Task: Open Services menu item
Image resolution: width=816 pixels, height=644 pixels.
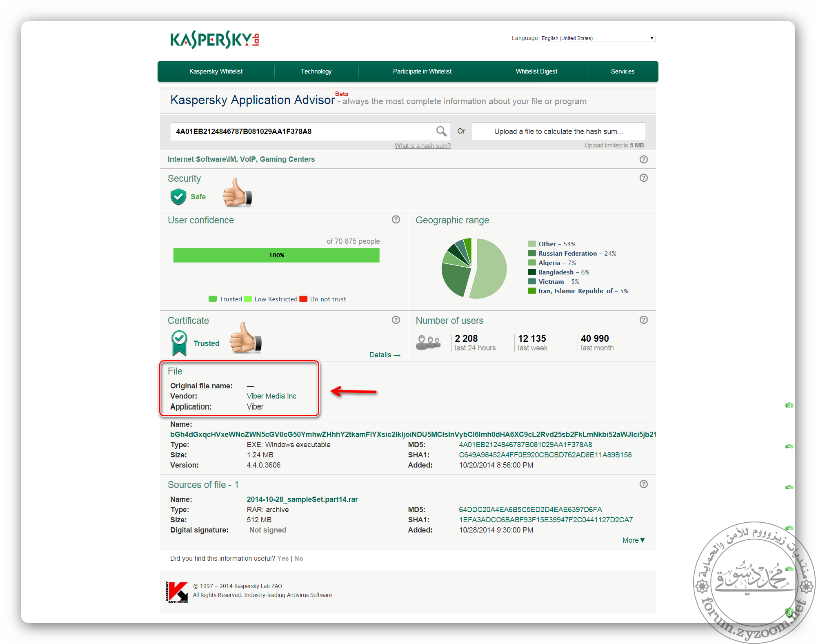Action: pyautogui.click(x=623, y=71)
